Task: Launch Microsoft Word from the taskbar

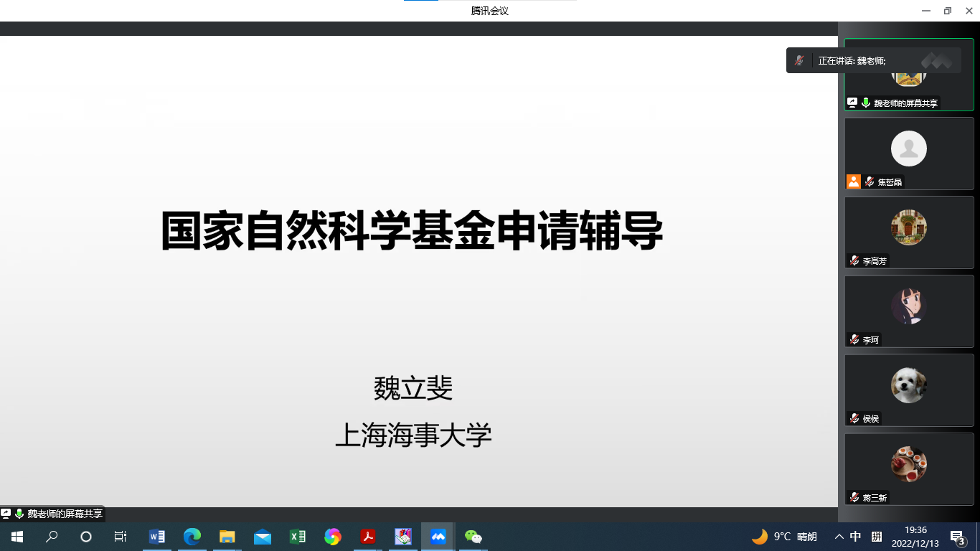Action: pos(156,537)
